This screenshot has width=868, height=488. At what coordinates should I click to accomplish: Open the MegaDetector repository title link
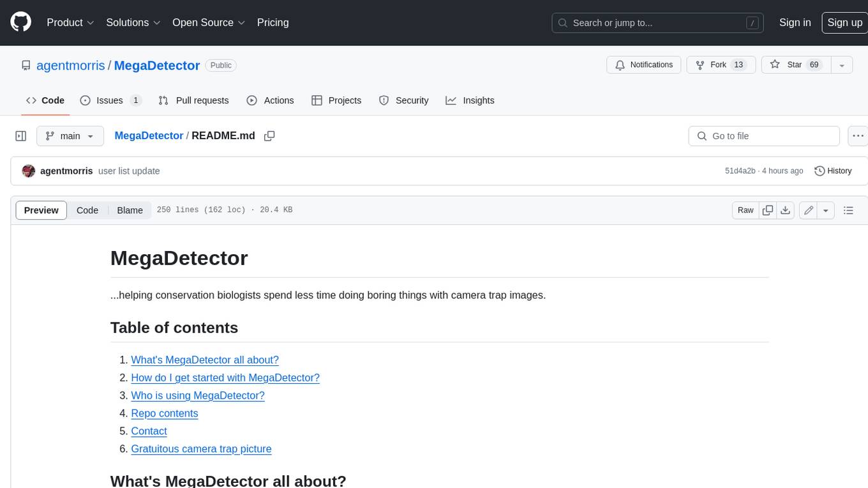coord(157,65)
